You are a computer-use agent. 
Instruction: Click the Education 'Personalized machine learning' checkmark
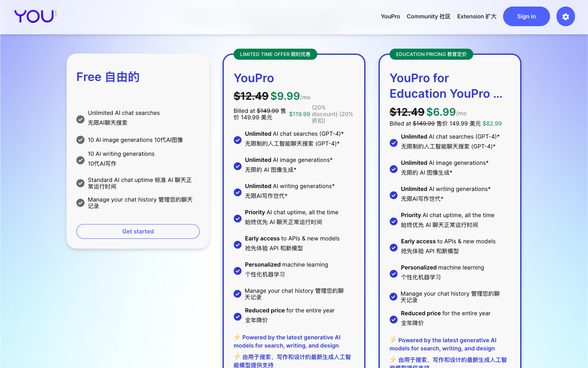point(394,274)
